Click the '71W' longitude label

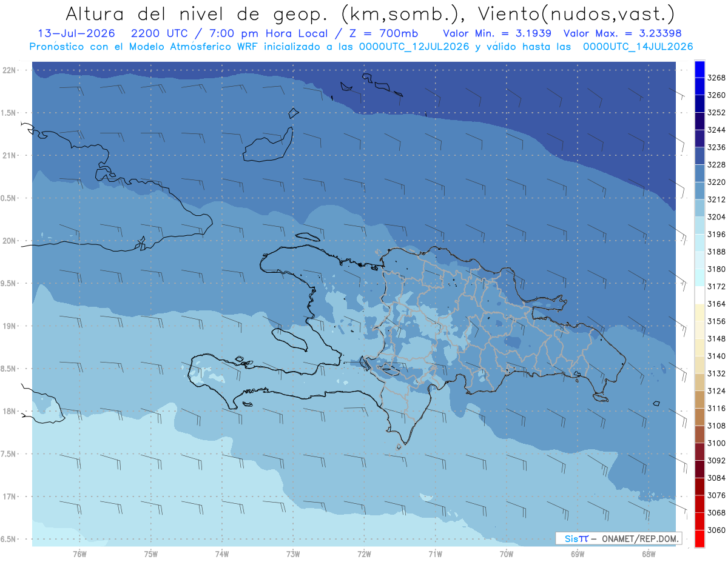pyautogui.click(x=435, y=554)
